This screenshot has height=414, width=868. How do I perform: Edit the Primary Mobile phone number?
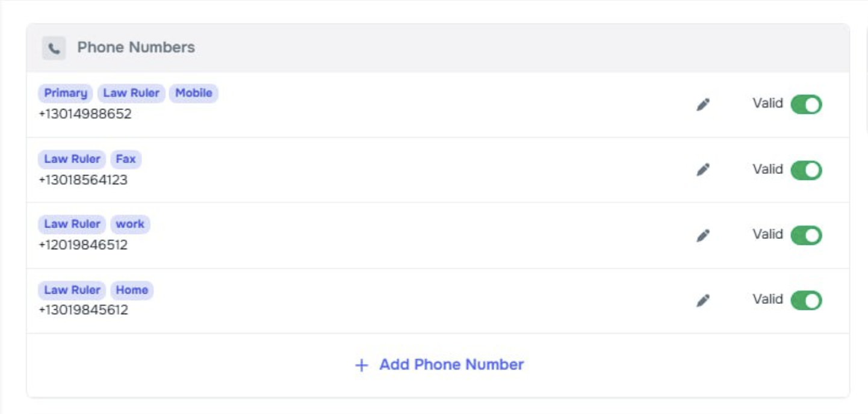tap(702, 103)
